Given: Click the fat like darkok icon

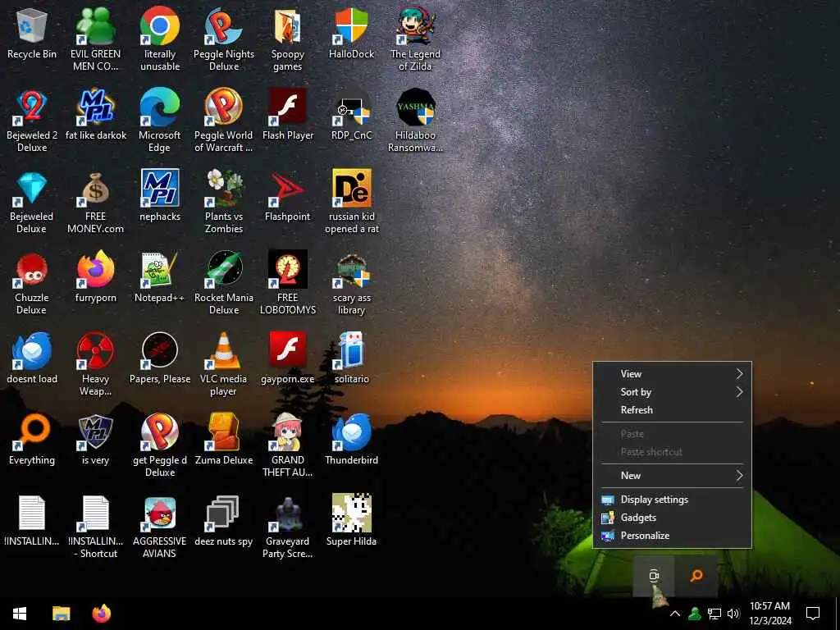Looking at the screenshot, I should tap(95, 115).
